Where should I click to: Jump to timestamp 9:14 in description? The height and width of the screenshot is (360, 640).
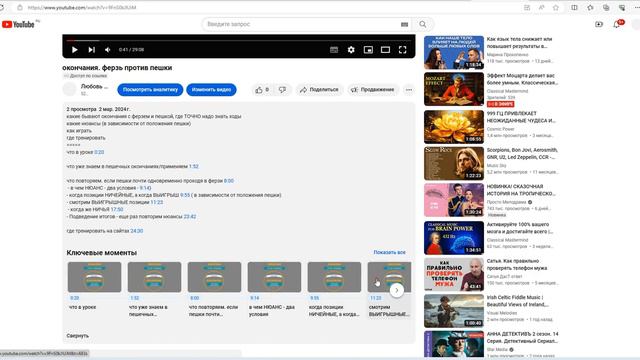tap(145, 188)
